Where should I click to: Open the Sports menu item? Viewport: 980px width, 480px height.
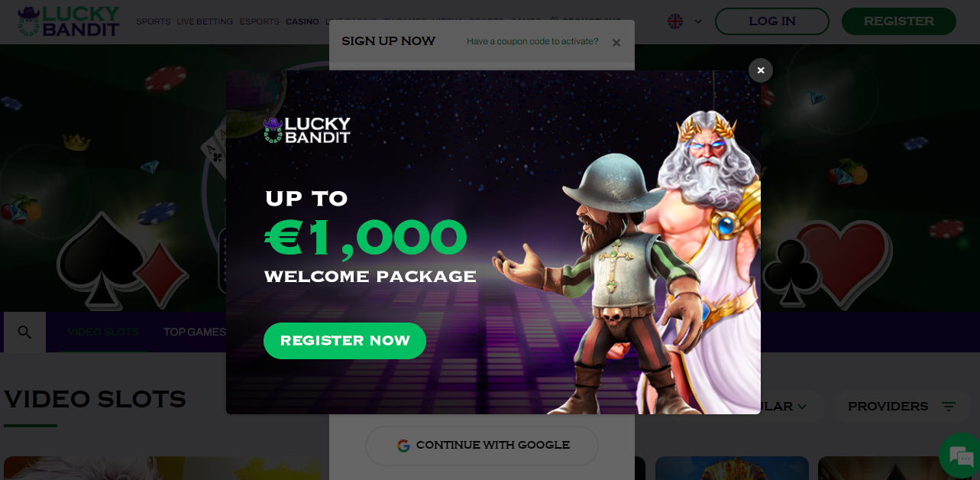tap(154, 21)
